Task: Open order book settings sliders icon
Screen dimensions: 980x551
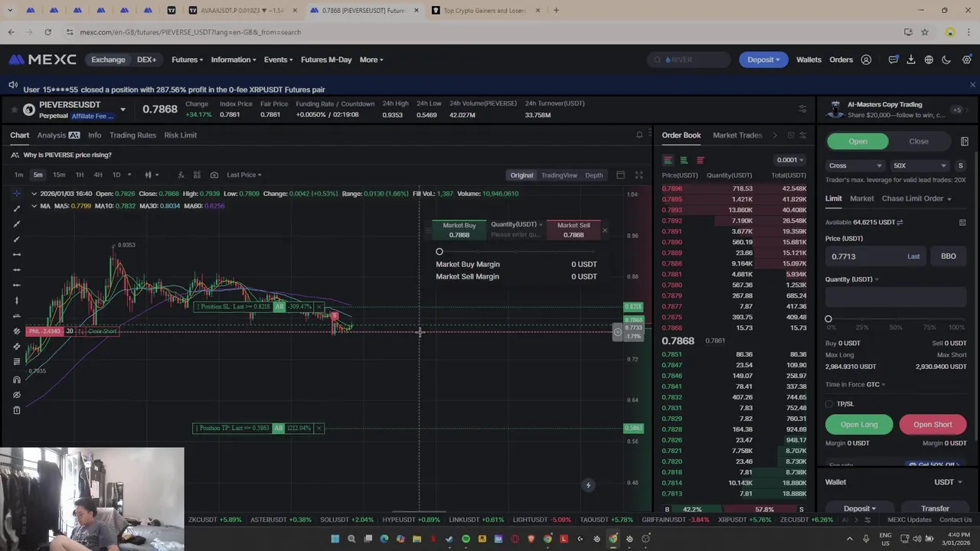Action: click(802, 135)
